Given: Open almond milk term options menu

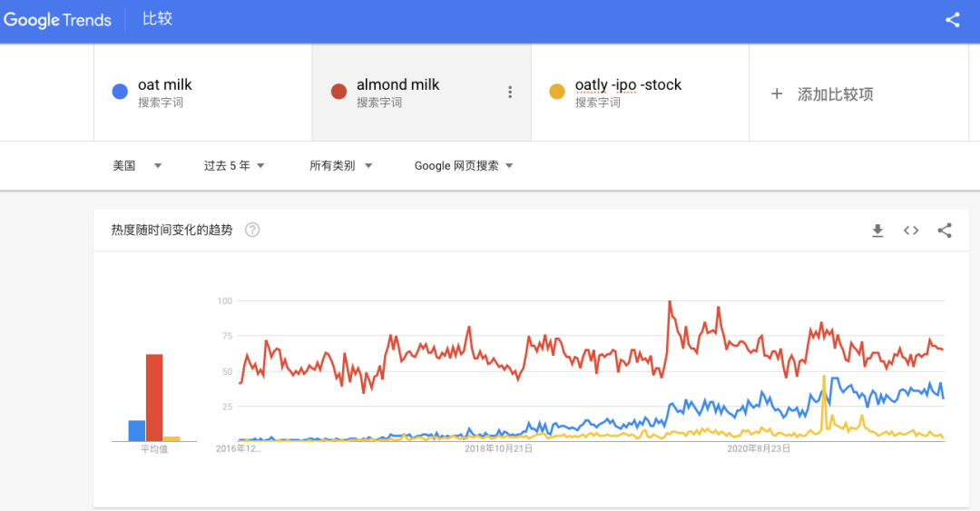Looking at the screenshot, I should pyautogui.click(x=510, y=92).
